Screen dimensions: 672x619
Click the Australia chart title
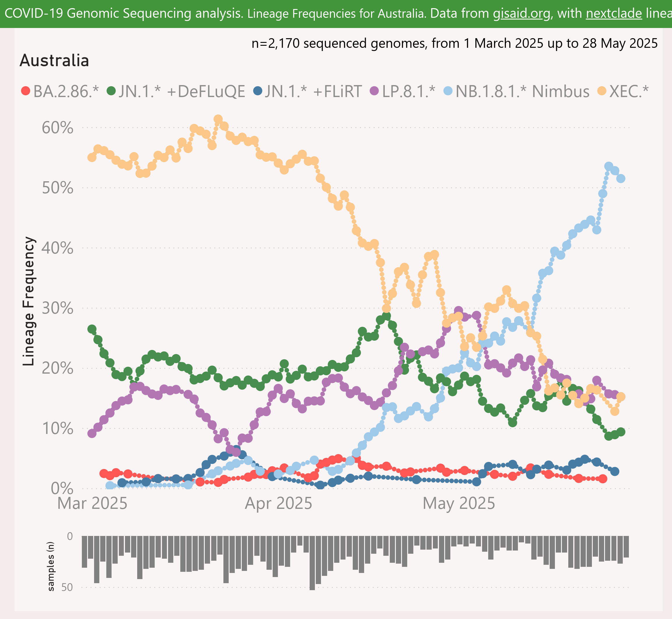[x=54, y=61]
